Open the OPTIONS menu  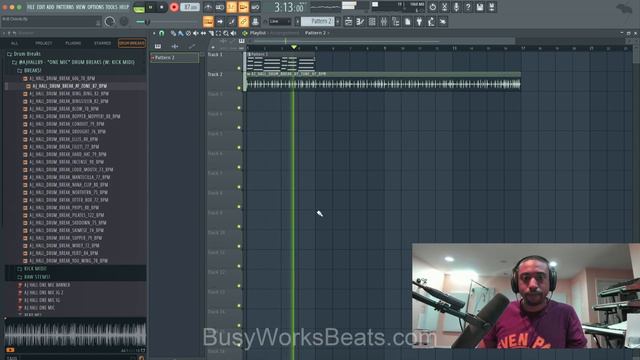(96, 7)
